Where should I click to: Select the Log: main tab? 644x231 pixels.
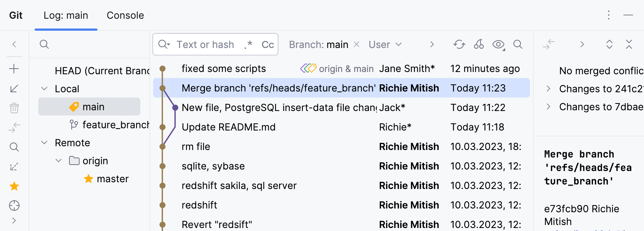click(x=66, y=15)
